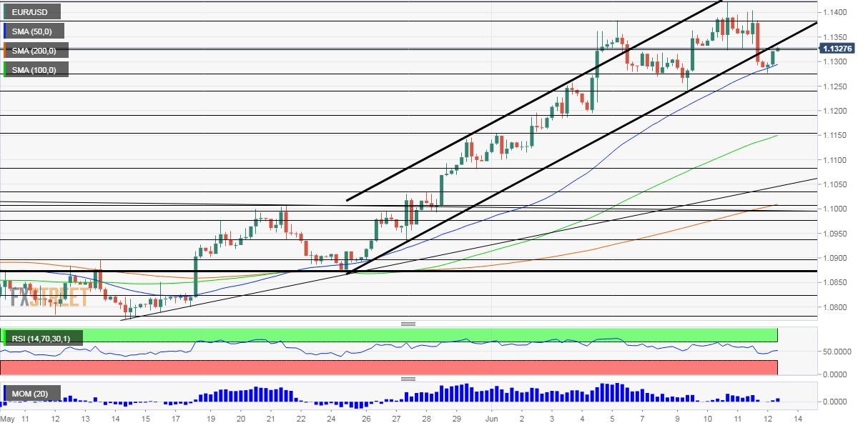Viewport: 868px width, 428px height.
Task: Toggle the MOM (20) indicator legend
Action: [32, 394]
